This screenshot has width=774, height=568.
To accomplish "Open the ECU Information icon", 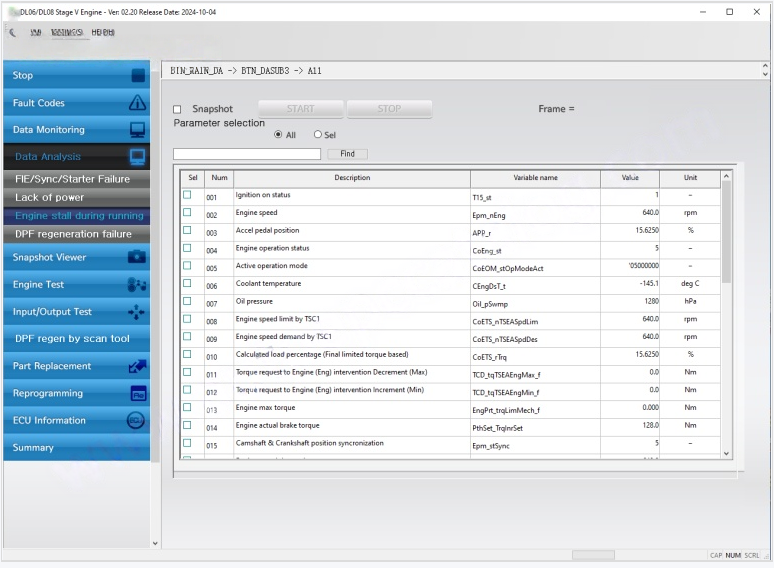I will (137, 421).
